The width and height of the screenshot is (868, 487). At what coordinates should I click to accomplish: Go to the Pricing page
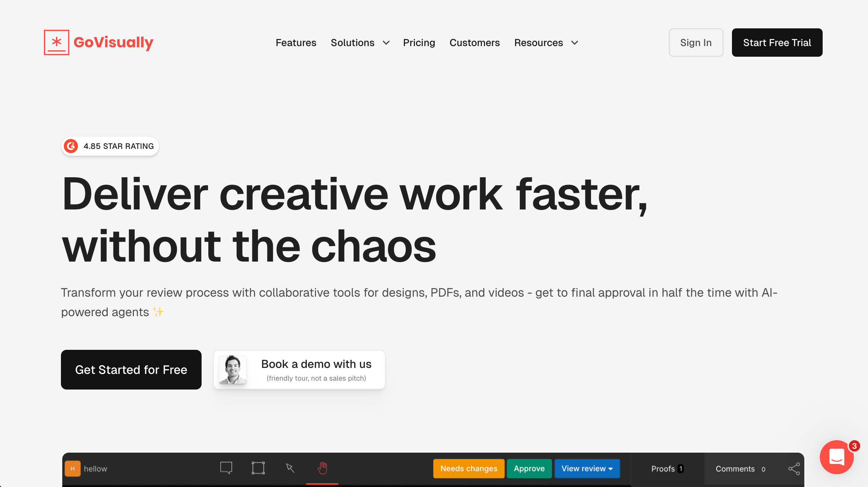point(419,43)
